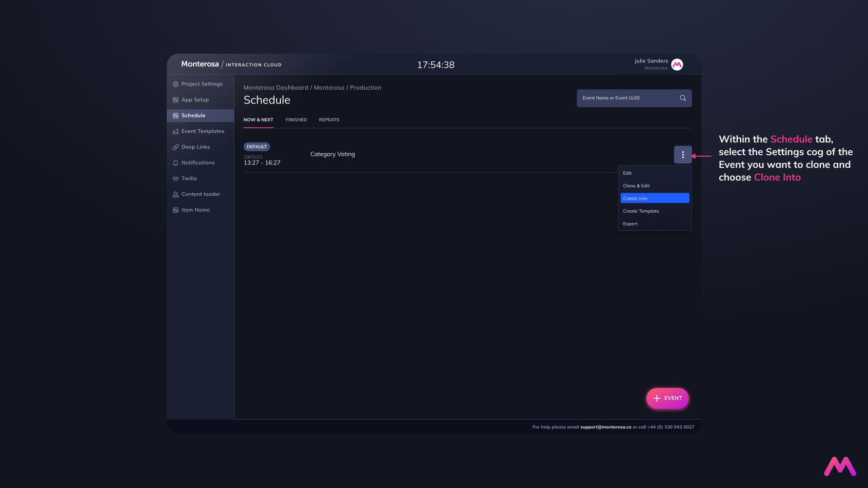
Task: Select the Schedule sidebar entry
Action: [x=200, y=116]
